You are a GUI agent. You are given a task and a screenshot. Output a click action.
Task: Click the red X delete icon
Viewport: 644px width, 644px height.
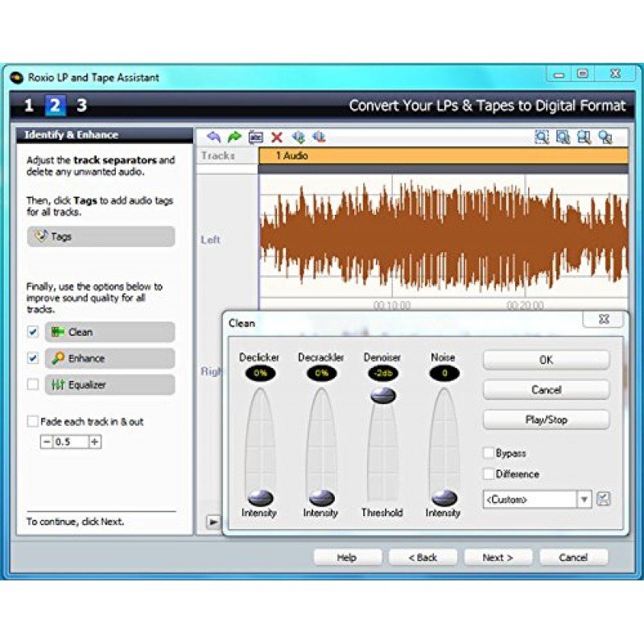pos(277,137)
